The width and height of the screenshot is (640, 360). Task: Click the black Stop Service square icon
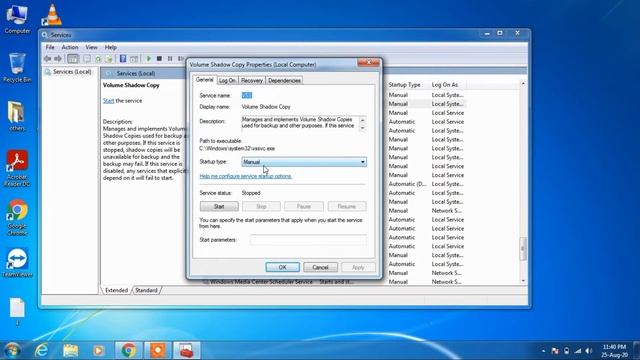[x=159, y=59]
